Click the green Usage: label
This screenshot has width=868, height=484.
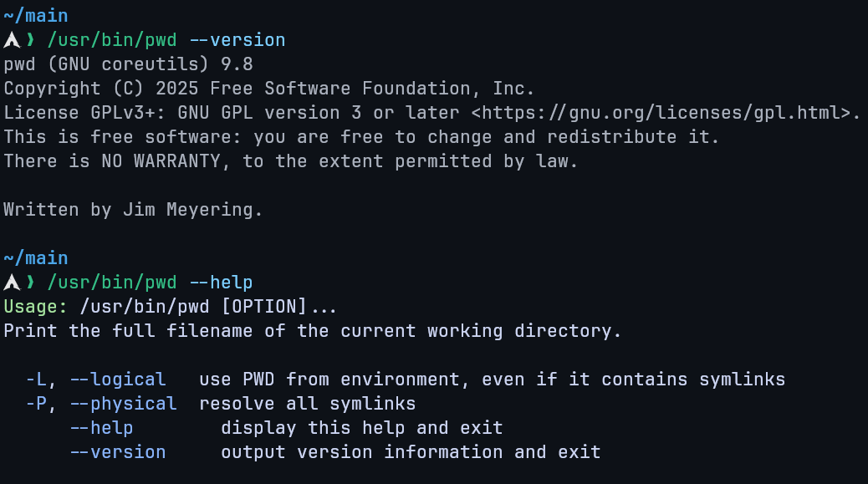36,307
